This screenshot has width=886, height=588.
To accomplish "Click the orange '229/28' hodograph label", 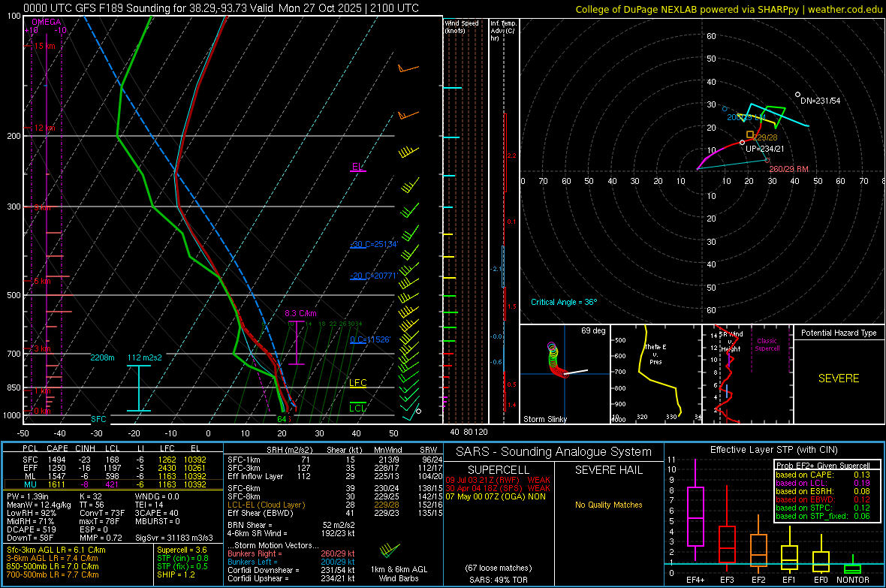I will pyautogui.click(x=765, y=137).
